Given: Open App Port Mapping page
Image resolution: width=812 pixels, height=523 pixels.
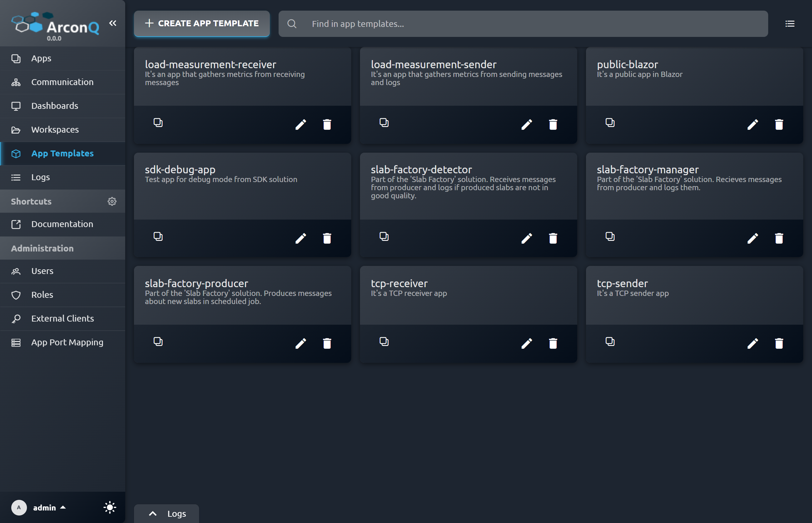Looking at the screenshot, I should (x=67, y=342).
